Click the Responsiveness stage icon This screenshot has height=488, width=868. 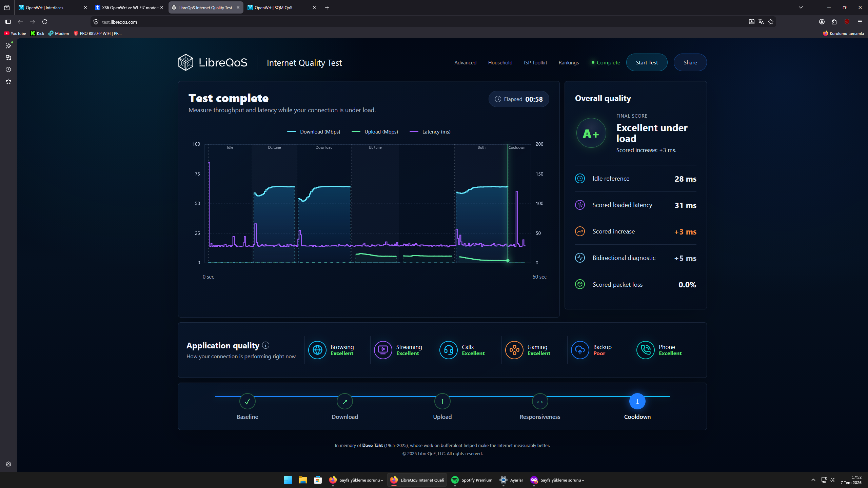tap(540, 402)
